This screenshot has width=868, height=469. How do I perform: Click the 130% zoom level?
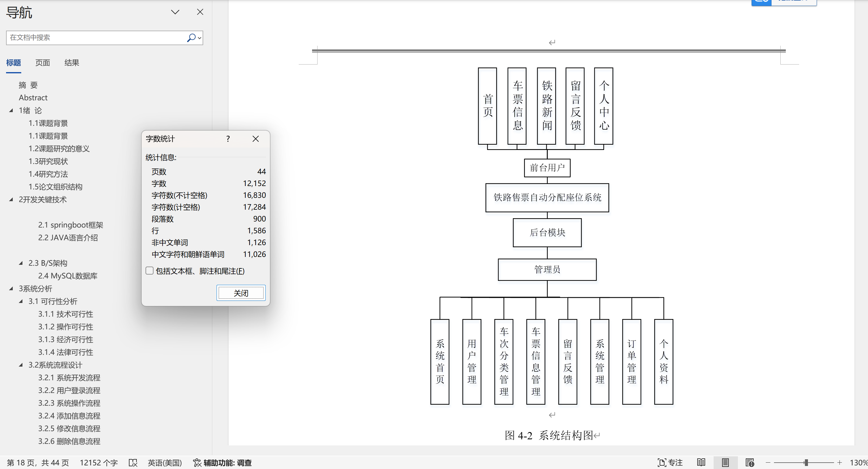[858, 463]
